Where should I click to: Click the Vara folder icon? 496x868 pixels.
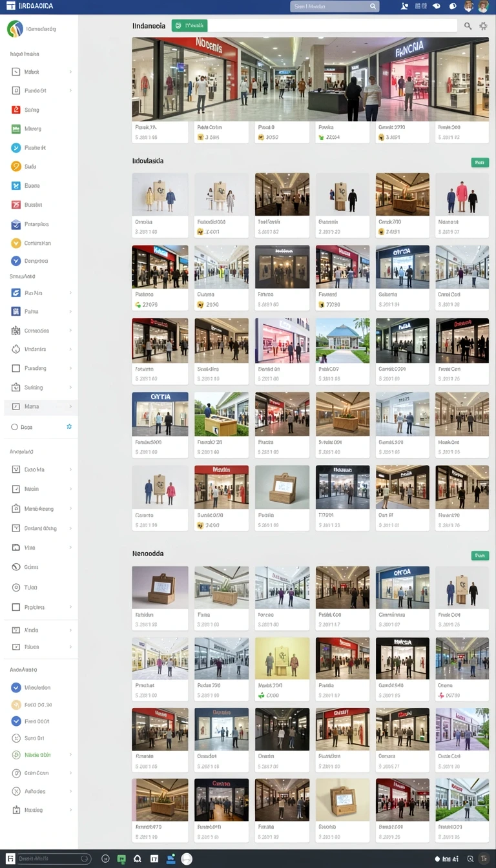point(16,547)
